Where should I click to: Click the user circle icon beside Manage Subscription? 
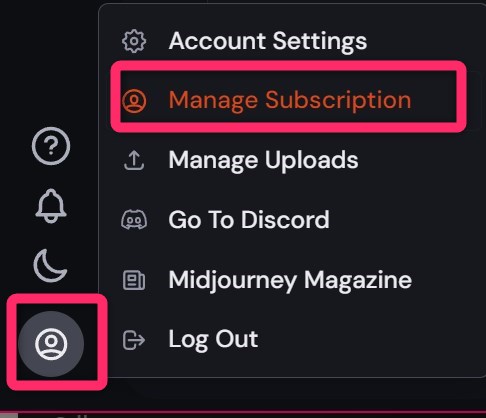134,101
